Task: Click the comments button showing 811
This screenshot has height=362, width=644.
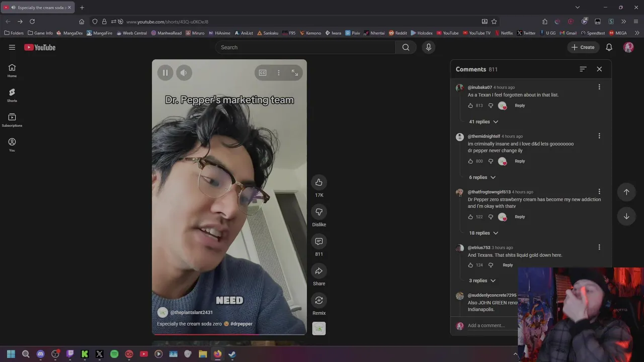Action: tap(319, 241)
